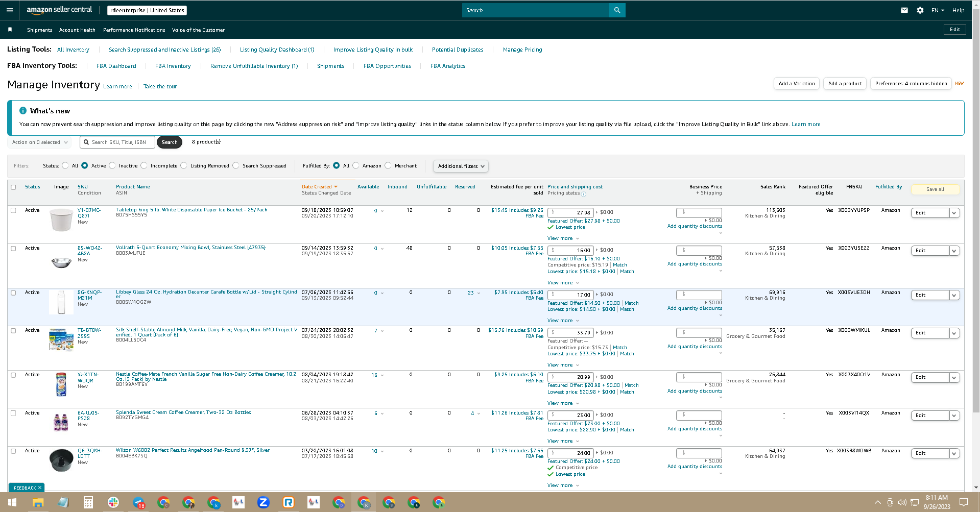This screenshot has height=512, width=980.
Task: Open Voice of the Customer menu item
Action: click(198, 30)
